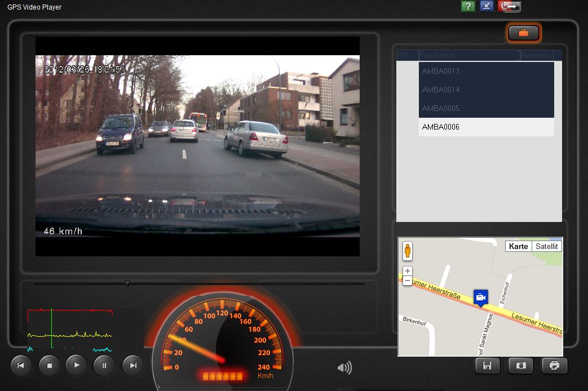Pause the video
Viewport: 588px width, 391px height.
(x=104, y=365)
